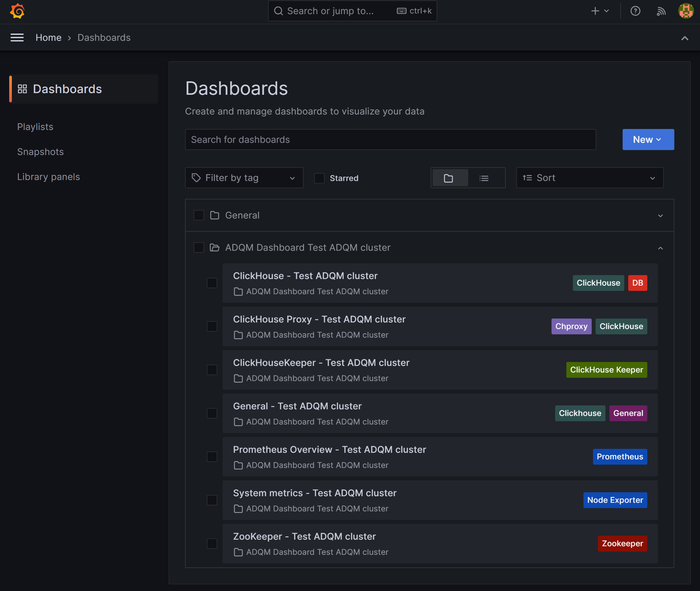
Task: Go to Home breadcrumb
Action: coord(49,38)
